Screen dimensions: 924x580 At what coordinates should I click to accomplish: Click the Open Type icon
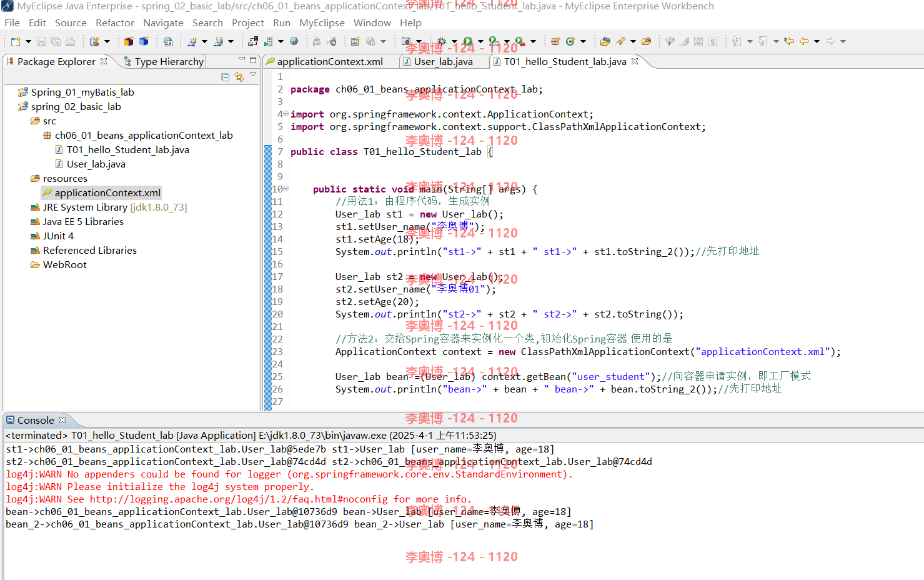coord(605,41)
